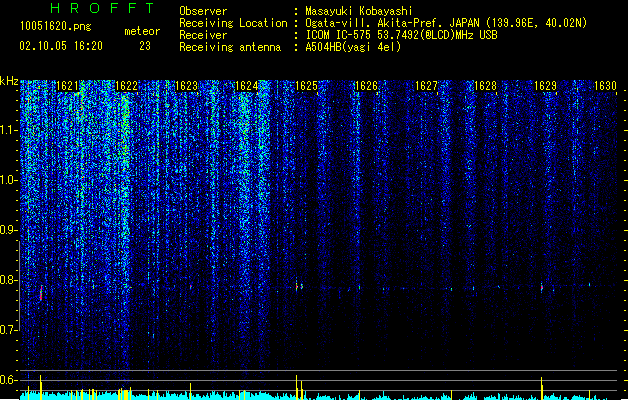This screenshot has height=400, width=629.
Task: Click the 1630 time marker
Action: pos(605,86)
